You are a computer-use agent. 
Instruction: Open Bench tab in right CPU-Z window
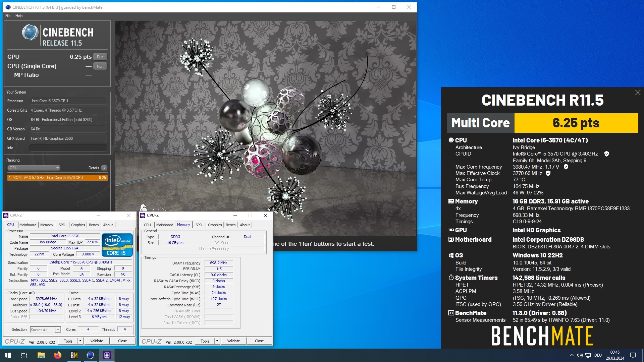click(x=231, y=225)
